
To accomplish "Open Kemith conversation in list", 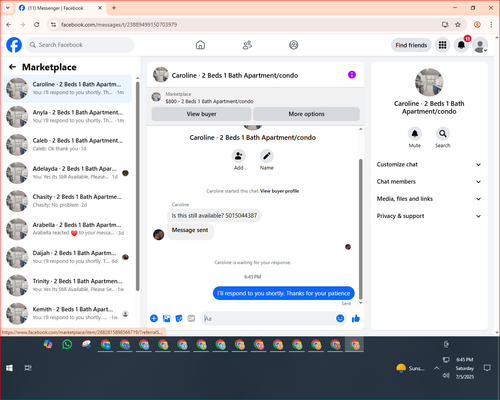I will click(67, 313).
